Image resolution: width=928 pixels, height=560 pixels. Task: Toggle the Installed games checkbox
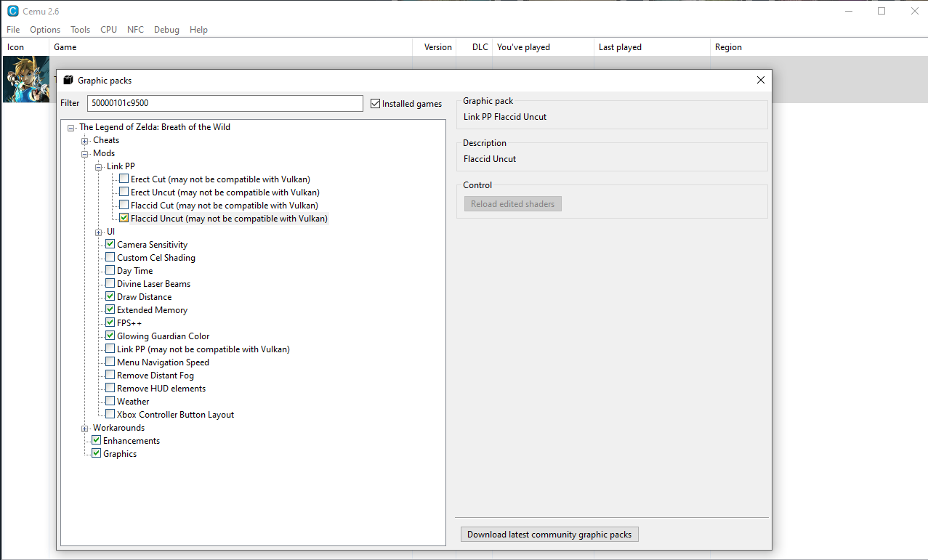click(376, 104)
